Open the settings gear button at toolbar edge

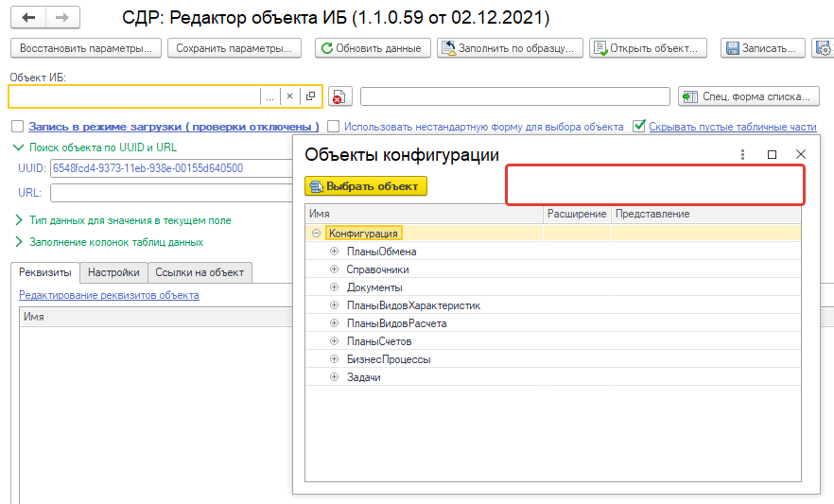tap(824, 48)
